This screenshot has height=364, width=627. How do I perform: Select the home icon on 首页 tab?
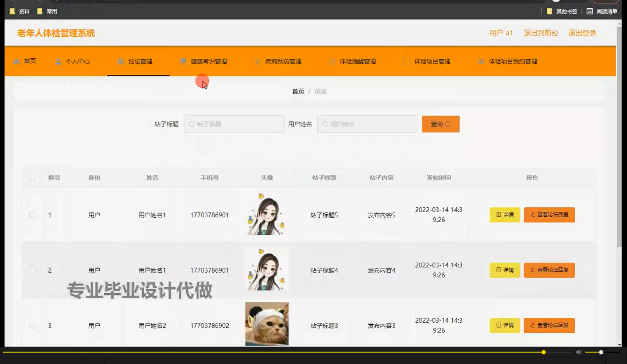tap(16, 61)
